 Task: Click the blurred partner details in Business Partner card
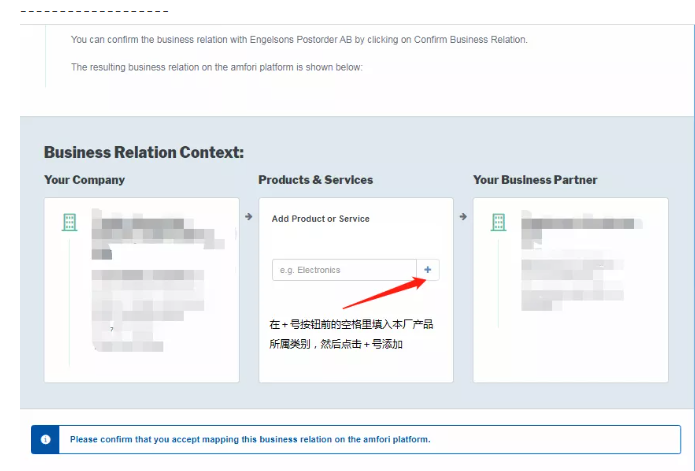[x=575, y=260]
